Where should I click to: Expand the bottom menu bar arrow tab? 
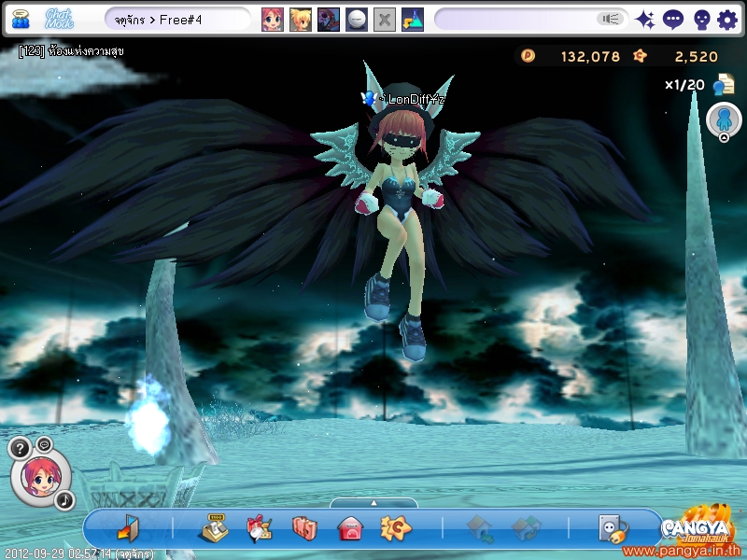(373, 503)
